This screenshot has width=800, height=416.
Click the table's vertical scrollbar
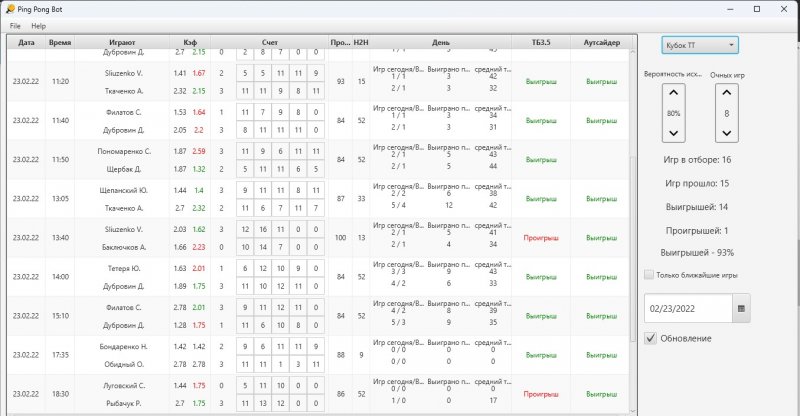click(x=631, y=220)
